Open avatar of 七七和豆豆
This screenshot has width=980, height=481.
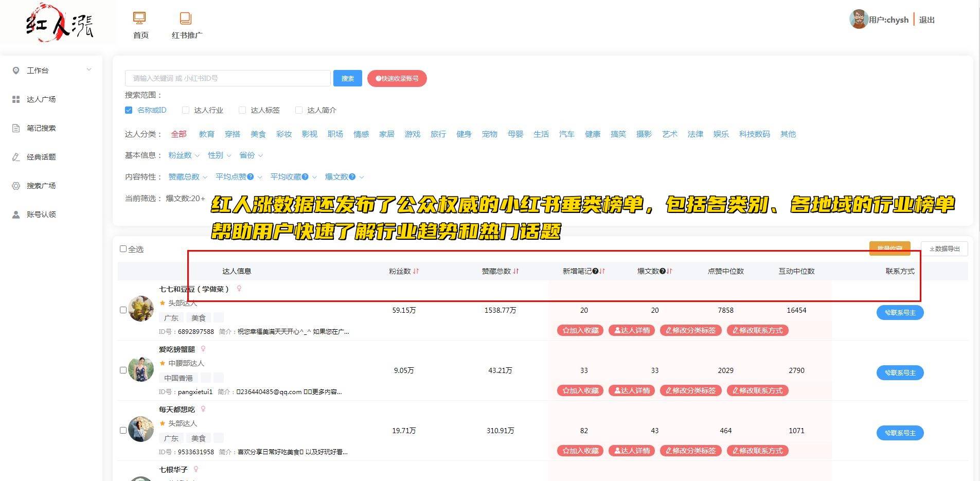(x=141, y=309)
